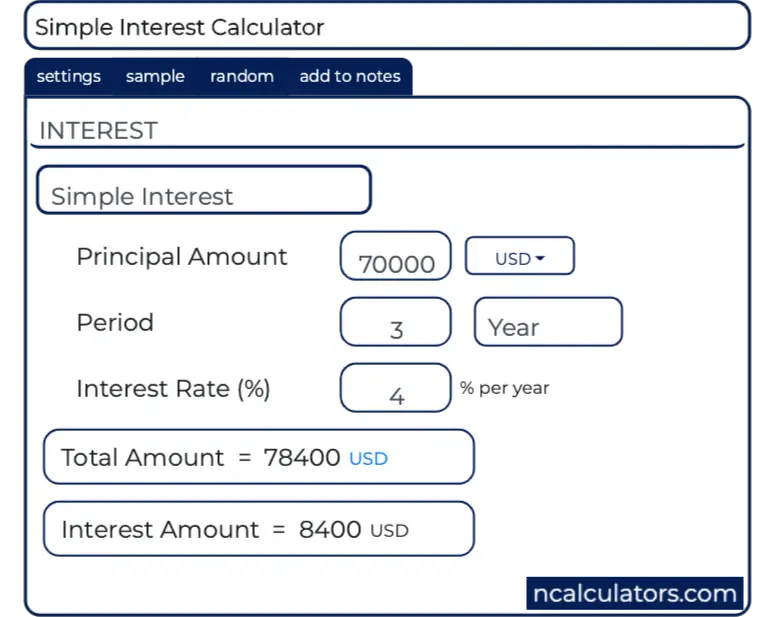
Task: Click the Principal Amount label
Action: [x=182, y=257]
